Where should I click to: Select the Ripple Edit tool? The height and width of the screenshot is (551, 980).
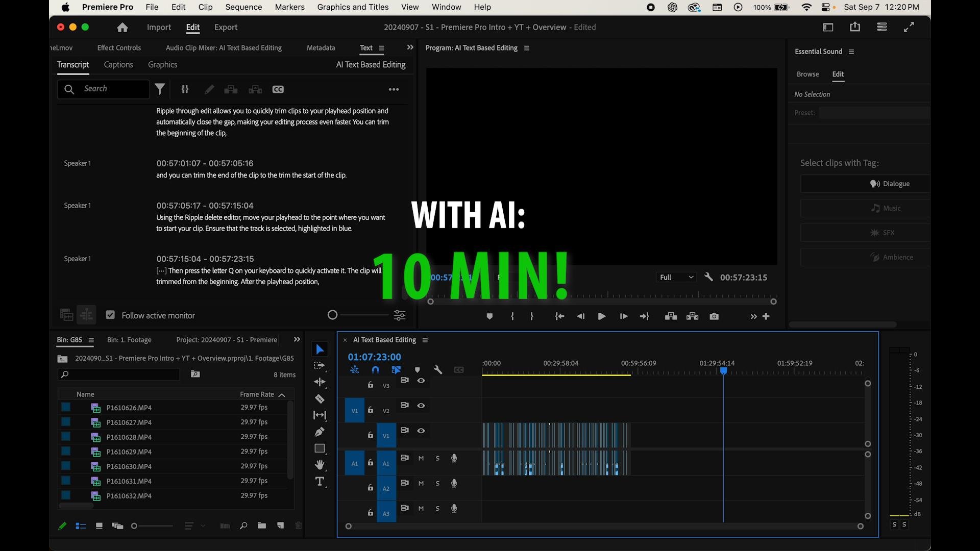[x=320, y=382]
